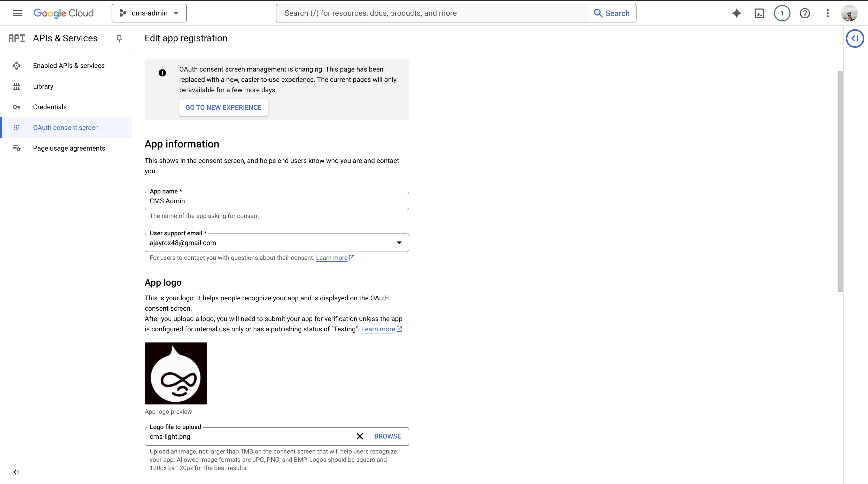Activate Cloud Shell terminal icon
The image size is (868, 484).
click(x=759, y=13)
